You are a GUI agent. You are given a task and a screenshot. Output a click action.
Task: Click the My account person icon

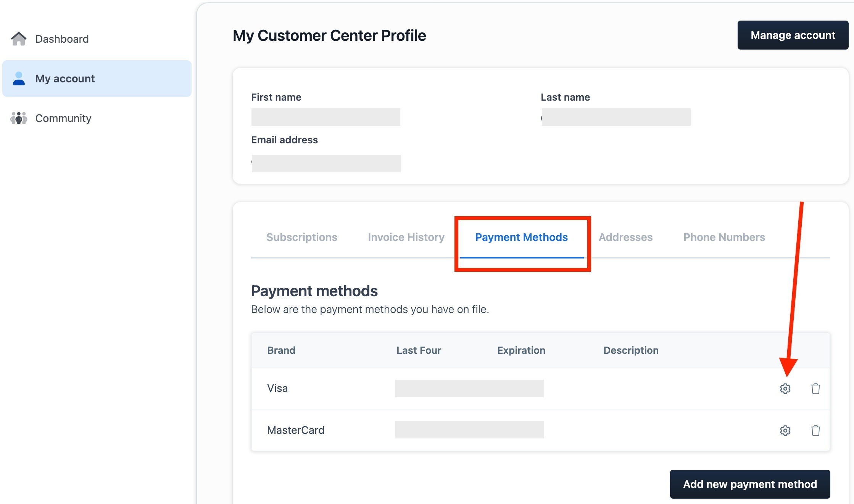pyautogui.click(x=19, y=79)
